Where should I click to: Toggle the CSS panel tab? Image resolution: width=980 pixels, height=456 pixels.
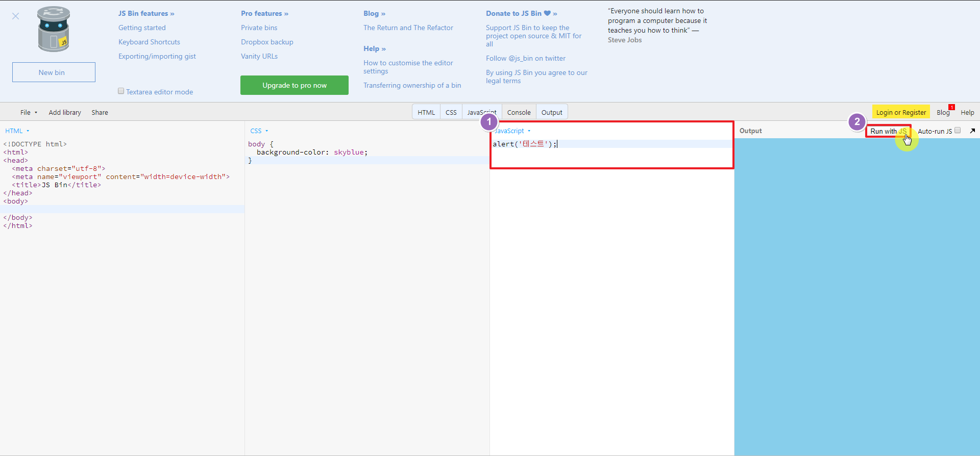pos(451,112)
